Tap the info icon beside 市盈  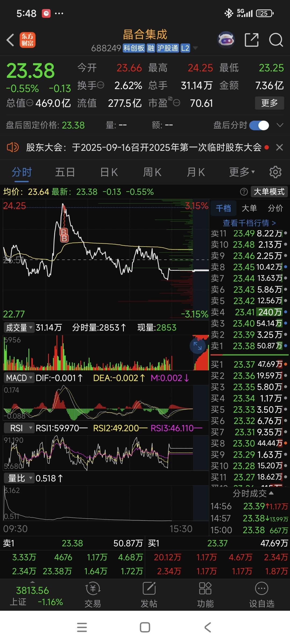176,103
